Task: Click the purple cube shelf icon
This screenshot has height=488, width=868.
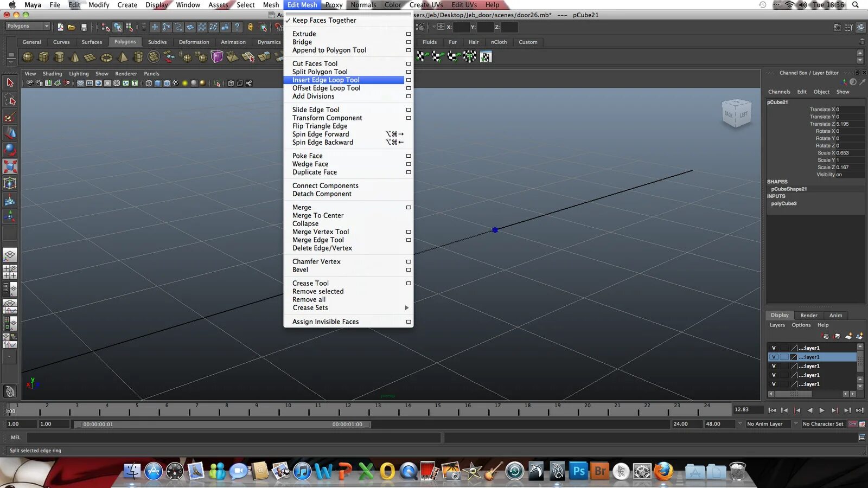Action: point(217,56)
